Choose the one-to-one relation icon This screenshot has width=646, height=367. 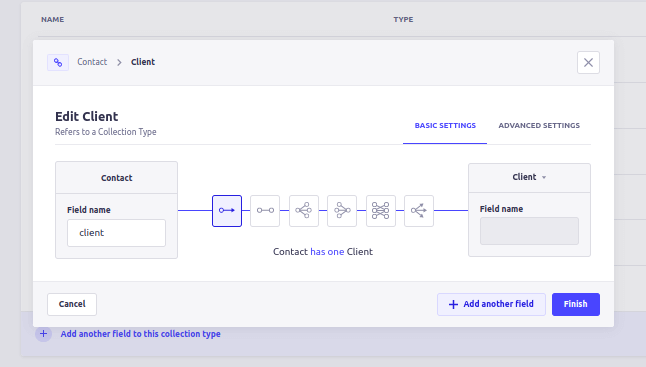point(265,211)
